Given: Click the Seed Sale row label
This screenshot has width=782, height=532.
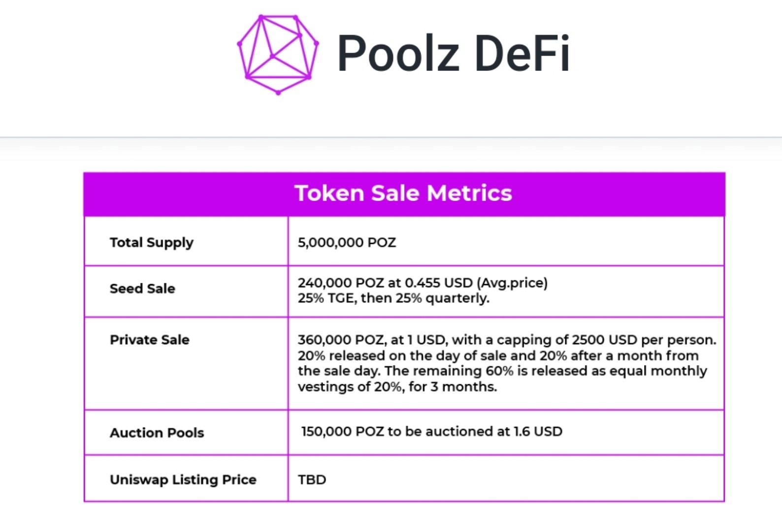Looking at the screenshot, I should (x=142, y=288).
